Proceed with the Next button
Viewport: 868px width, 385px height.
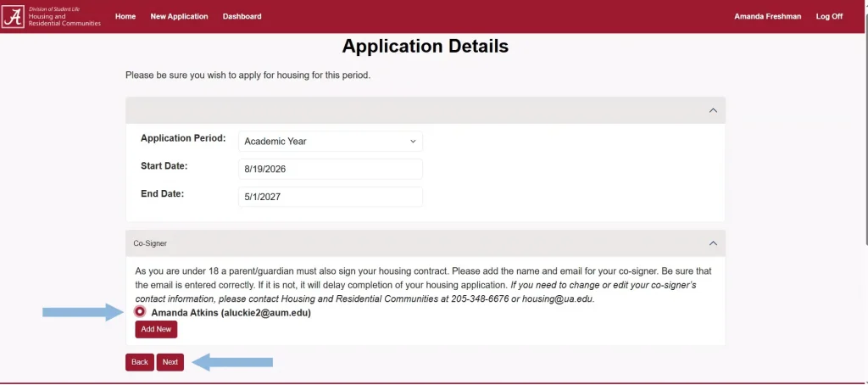170,362
